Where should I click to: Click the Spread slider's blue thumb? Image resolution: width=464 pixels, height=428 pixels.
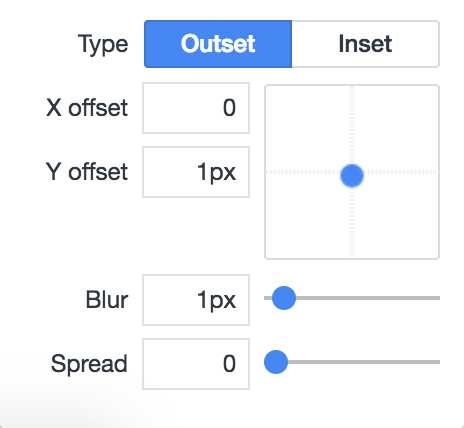click(276, 362)
